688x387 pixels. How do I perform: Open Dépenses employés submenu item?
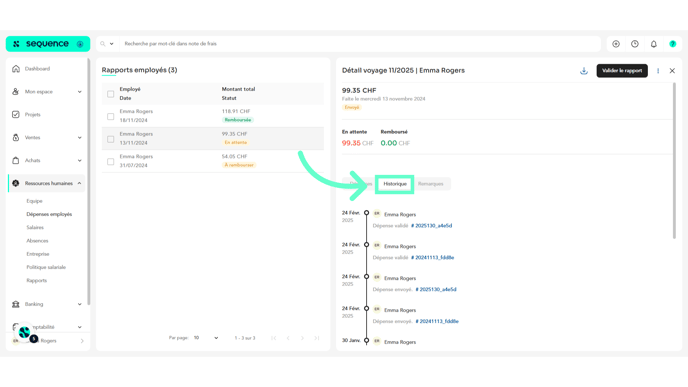coord(49,214)
